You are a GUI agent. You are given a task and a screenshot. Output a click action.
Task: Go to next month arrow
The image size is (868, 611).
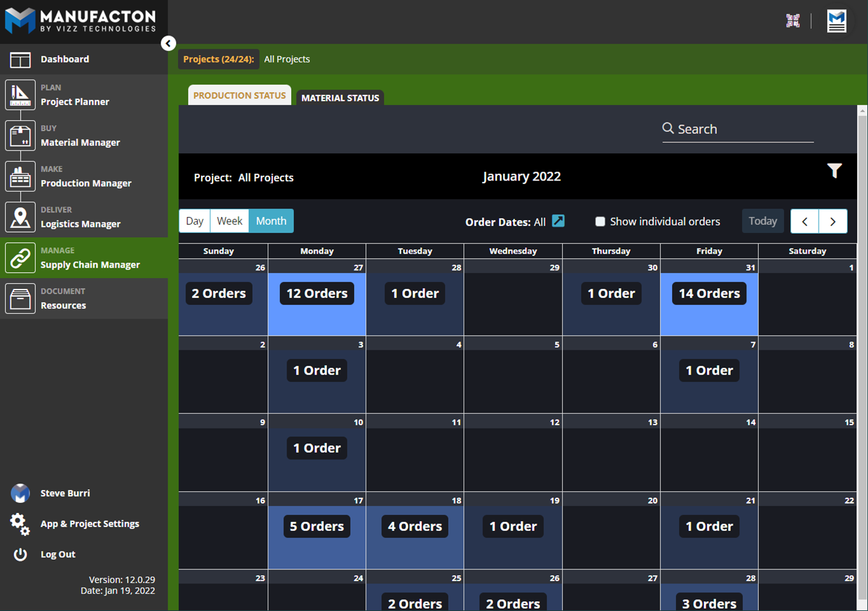(x=833, y=222)
